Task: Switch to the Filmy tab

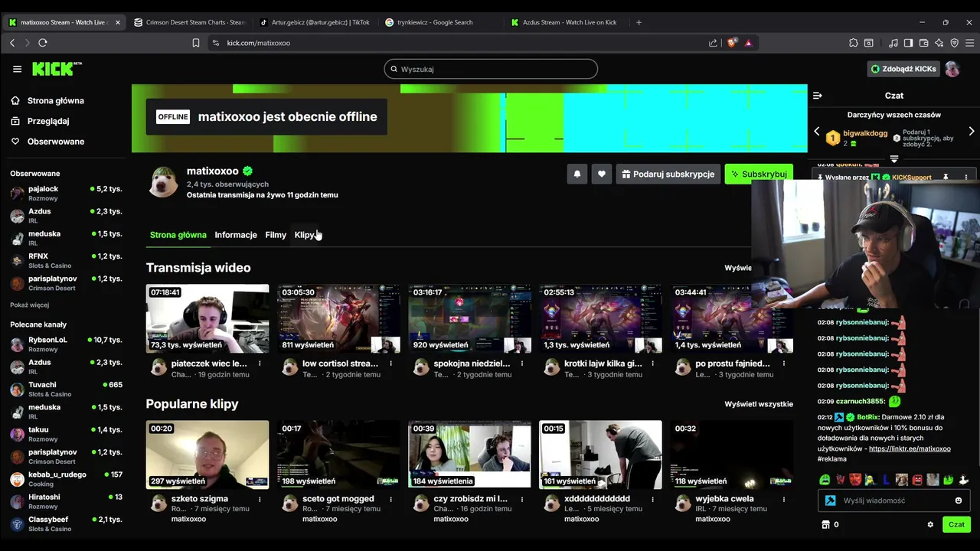Action: point(276,235)
